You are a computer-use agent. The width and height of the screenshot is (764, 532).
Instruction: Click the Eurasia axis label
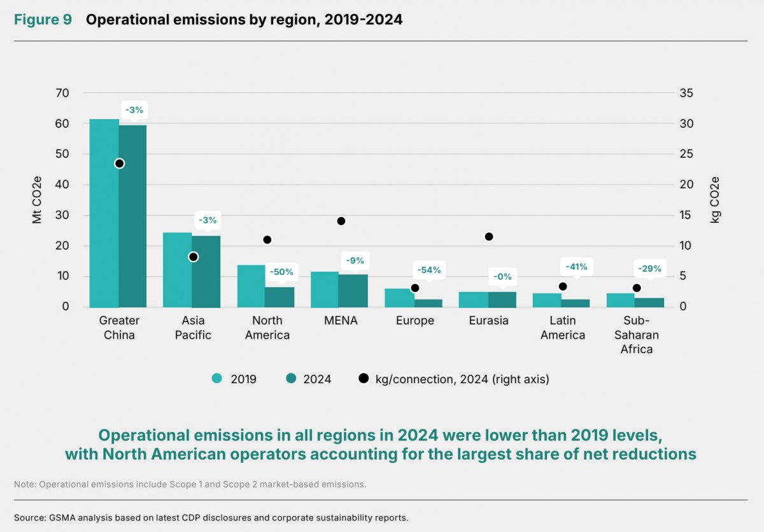click(x=489, y=320)
